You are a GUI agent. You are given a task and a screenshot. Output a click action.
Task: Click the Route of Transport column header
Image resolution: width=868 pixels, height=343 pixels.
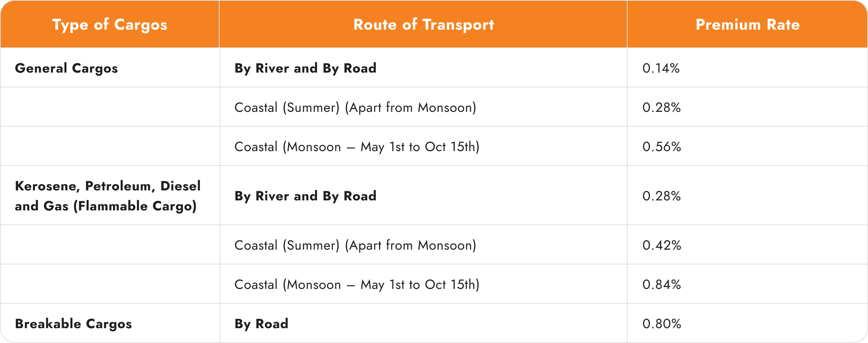click(x=424, y=24)
